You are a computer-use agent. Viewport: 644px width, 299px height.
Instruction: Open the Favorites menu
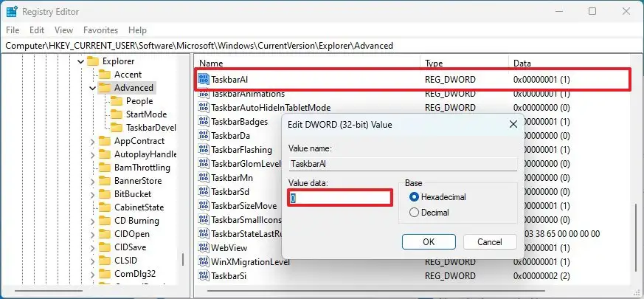[x=100, y=30]
